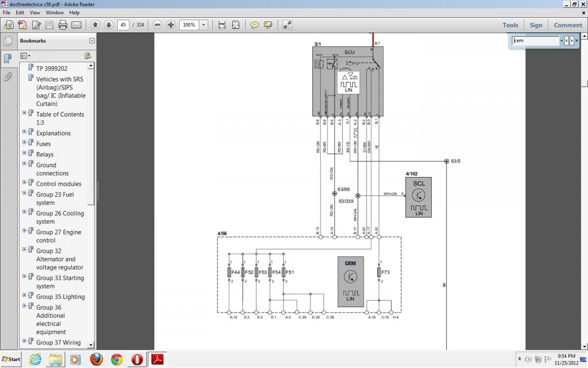
Task: Open the View menu
Action: (35, 12)
